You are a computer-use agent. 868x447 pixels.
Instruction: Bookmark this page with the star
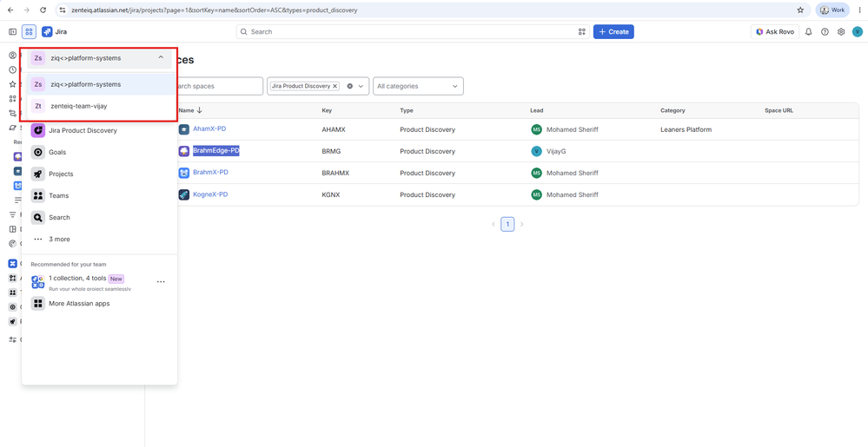pyautogui.click(x=800, y=10)
